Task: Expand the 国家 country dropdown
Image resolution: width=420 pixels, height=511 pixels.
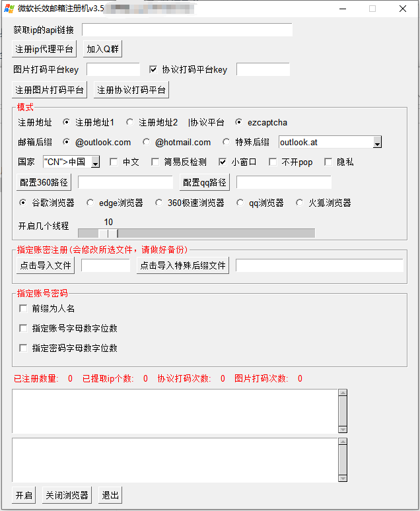Action: pyautogui.click(x=95, y=162)
